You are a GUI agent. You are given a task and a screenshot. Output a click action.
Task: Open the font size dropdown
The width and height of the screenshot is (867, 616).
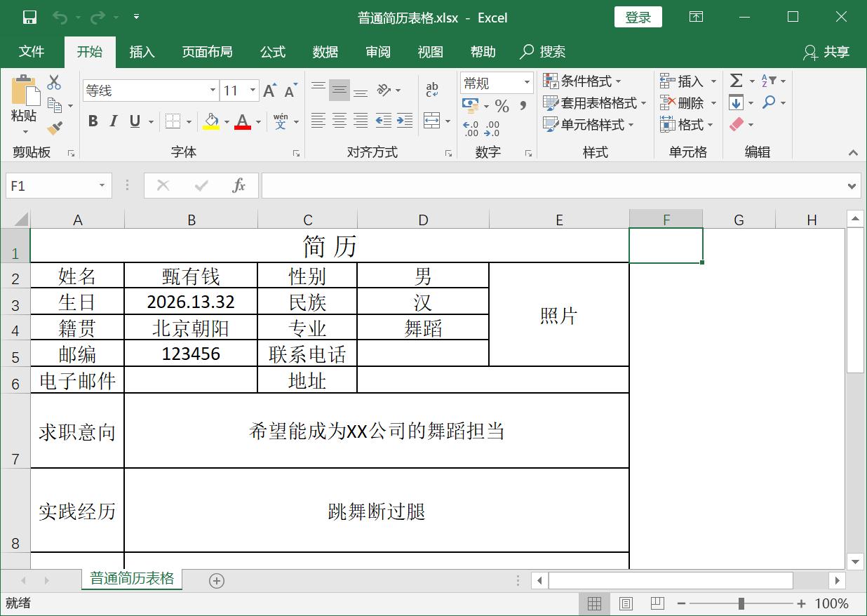coord(252,91)
